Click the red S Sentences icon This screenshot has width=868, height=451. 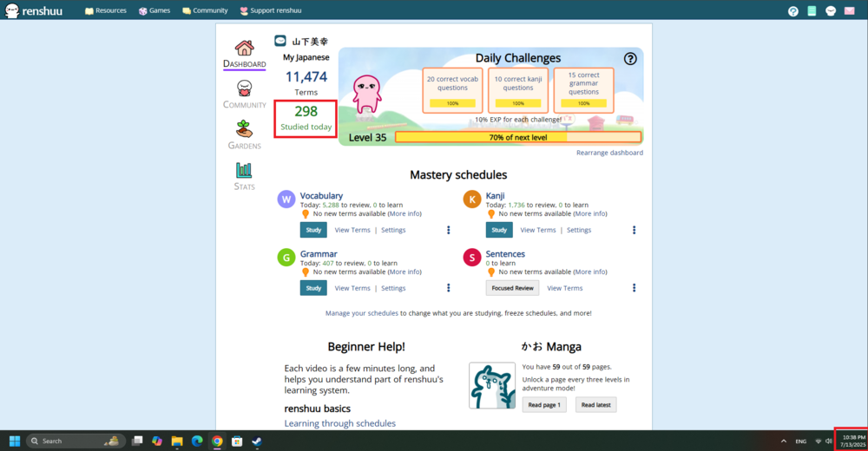[x=472, y=258]
